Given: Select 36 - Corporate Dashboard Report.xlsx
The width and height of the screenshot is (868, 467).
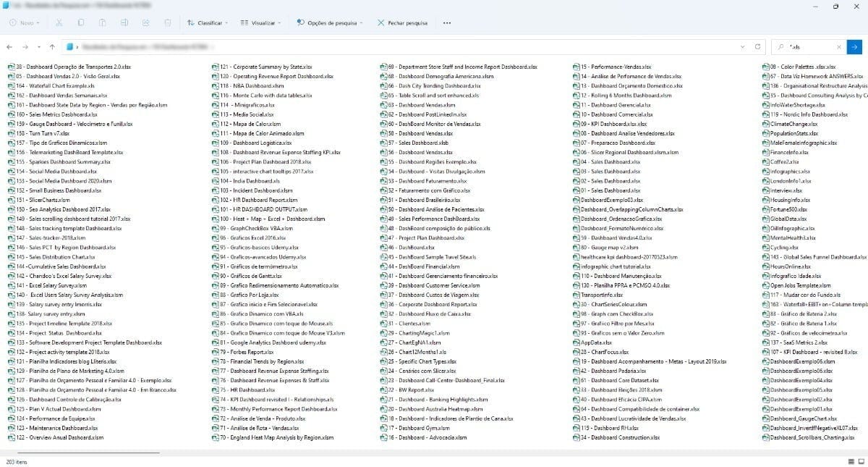Looking at the screenshot, I should pyautogui.click(x=429, y=305).
